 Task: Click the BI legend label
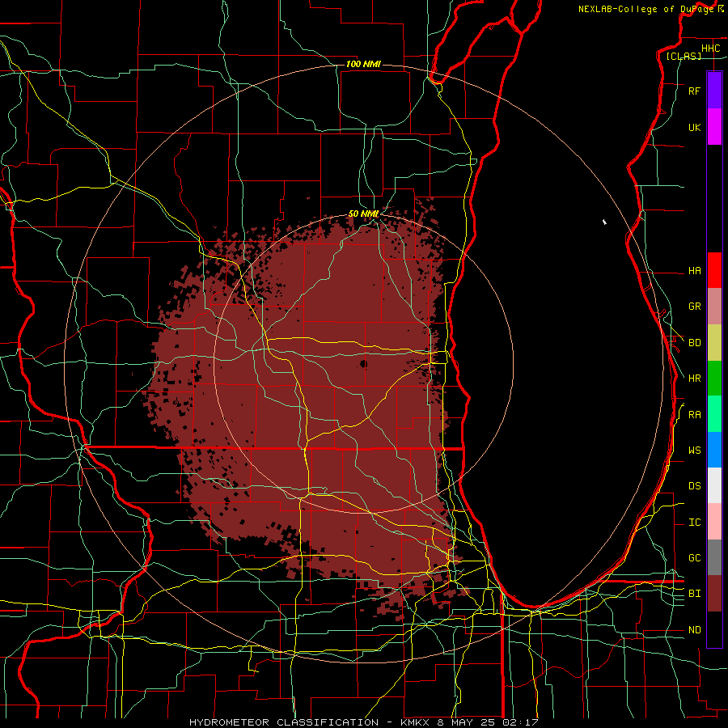tap(694, 594)
